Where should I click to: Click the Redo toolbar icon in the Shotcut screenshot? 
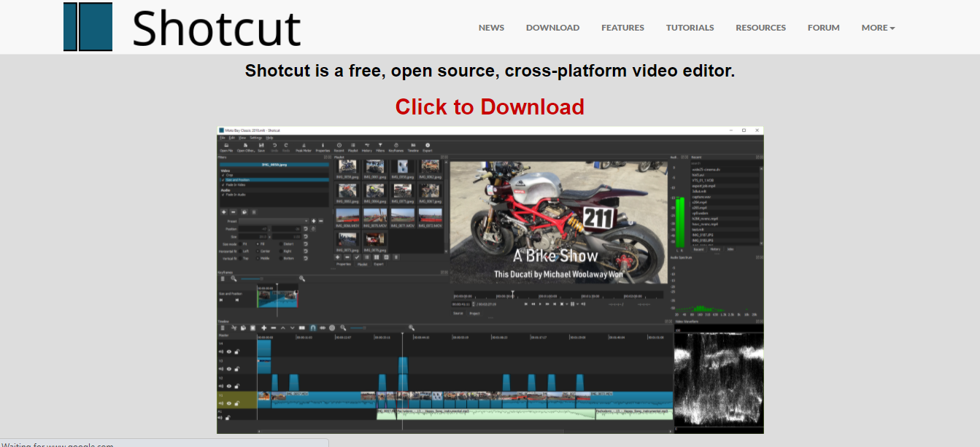286,147
